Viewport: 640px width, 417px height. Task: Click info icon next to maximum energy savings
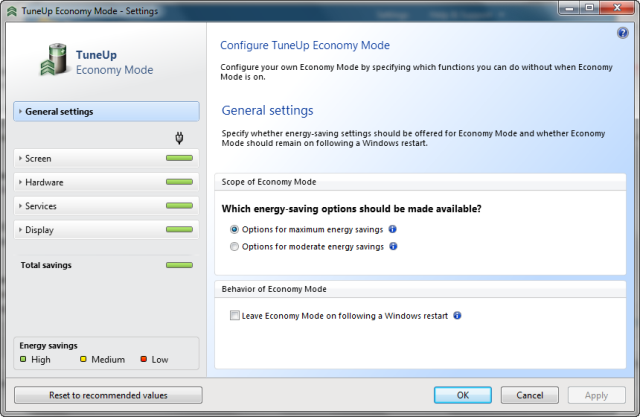(x=392, y=229)
